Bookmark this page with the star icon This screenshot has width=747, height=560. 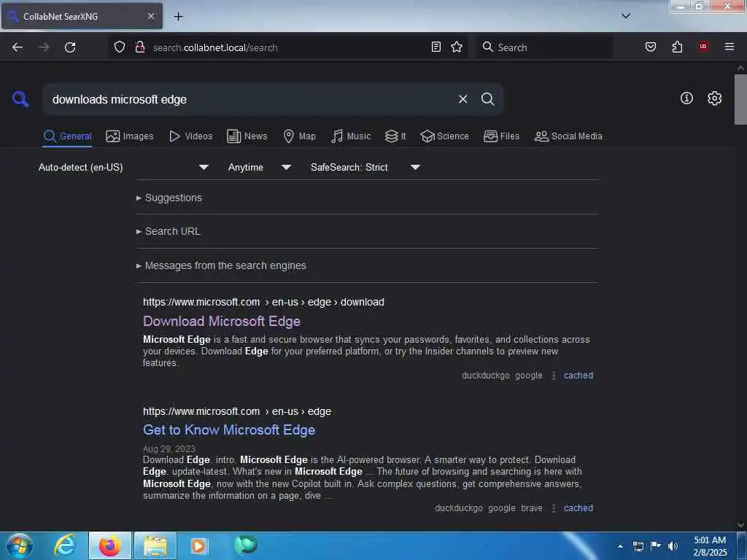(x=457, y=47)
